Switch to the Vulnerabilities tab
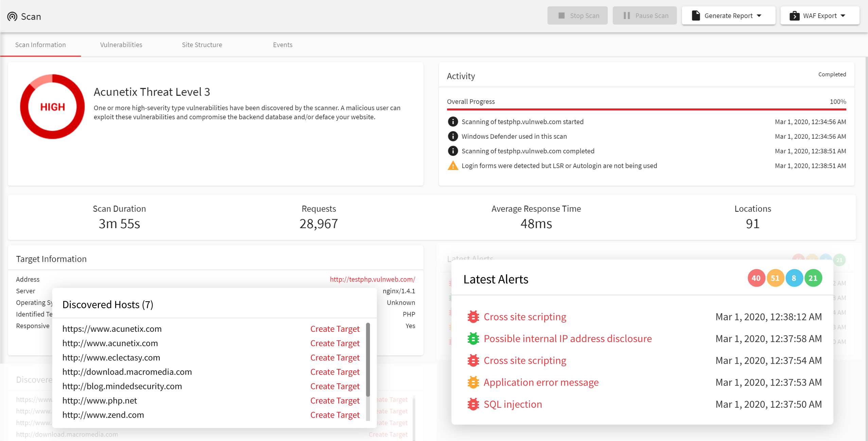 [120, 45]
